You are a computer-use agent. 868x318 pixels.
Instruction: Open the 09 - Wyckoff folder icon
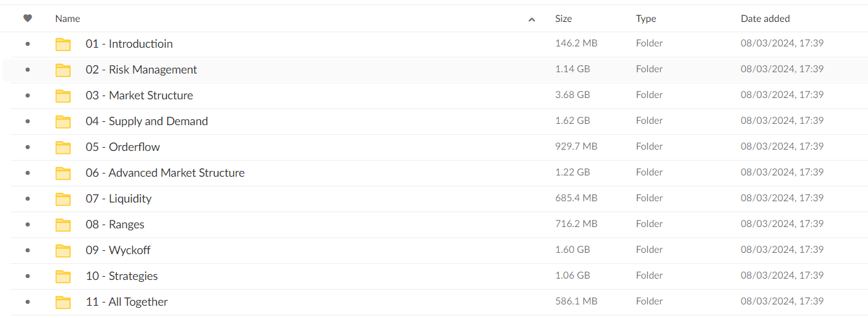[63, 250]
